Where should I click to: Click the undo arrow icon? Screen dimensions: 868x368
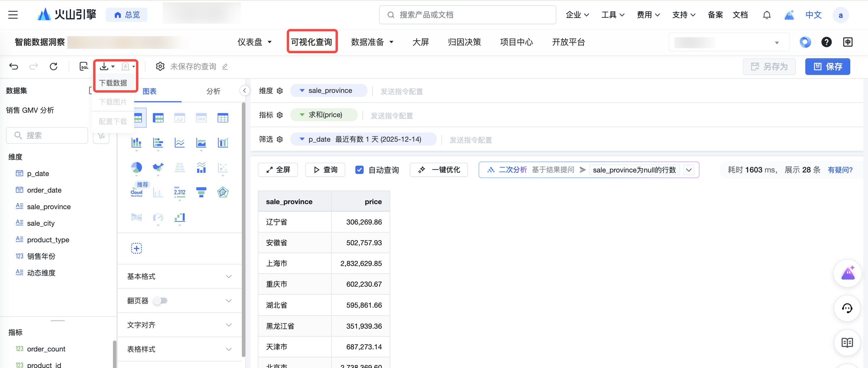pos(14,67)
